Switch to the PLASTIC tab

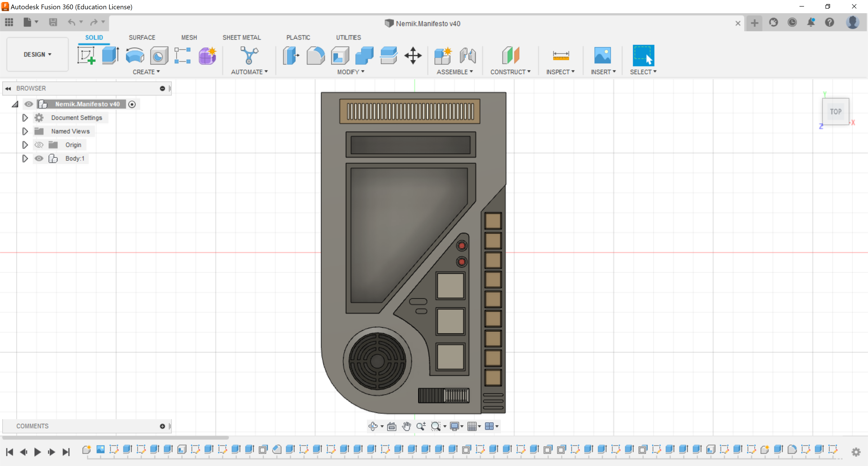click(x=298, y=37)
